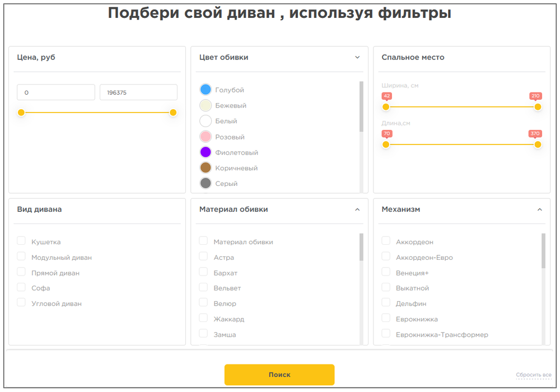Select the Серый color circle

coord(205,183)
